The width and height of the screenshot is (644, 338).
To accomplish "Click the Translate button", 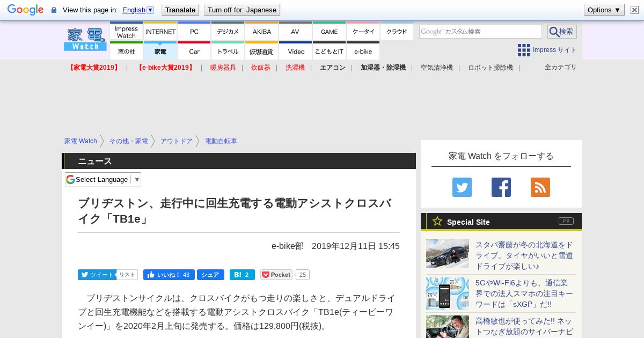I will pyautogui.click(x=180, y=10).
